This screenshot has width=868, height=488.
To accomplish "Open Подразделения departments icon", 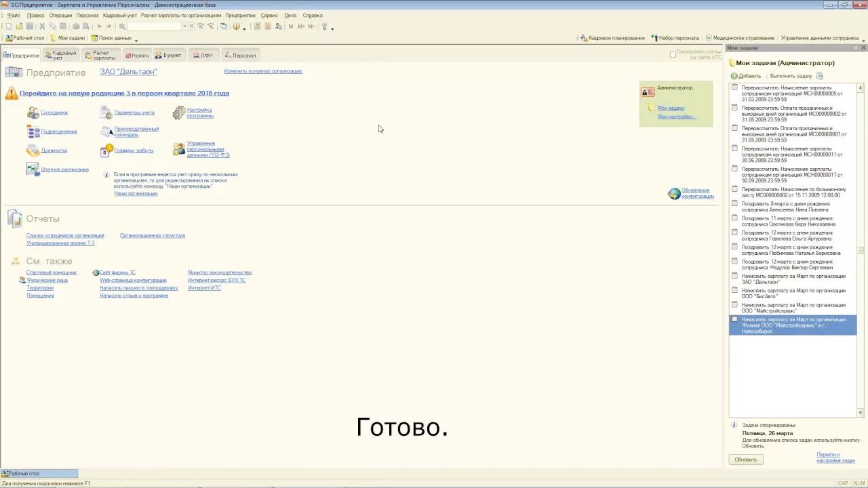I will [33, 131].
